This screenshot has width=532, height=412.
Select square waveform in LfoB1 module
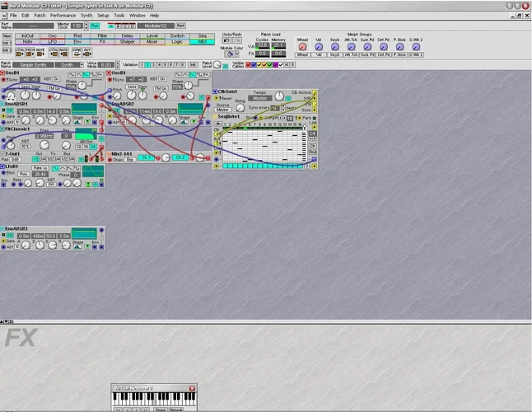coord(77,168)
